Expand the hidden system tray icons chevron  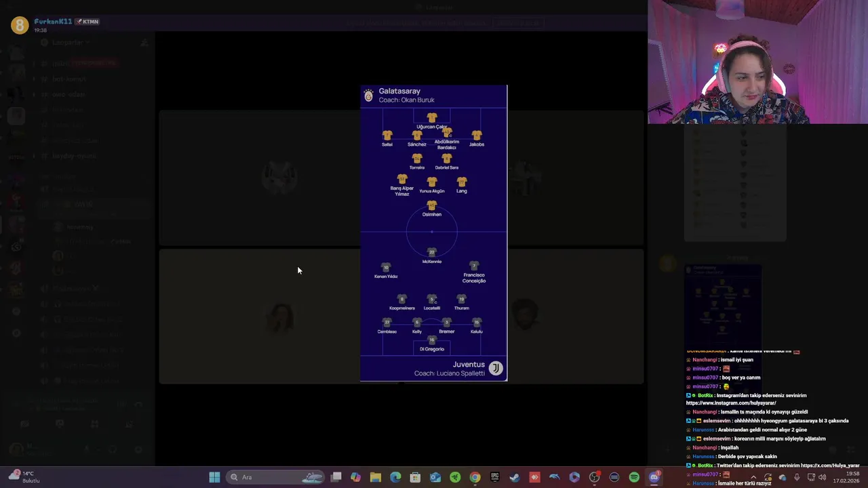753,477
